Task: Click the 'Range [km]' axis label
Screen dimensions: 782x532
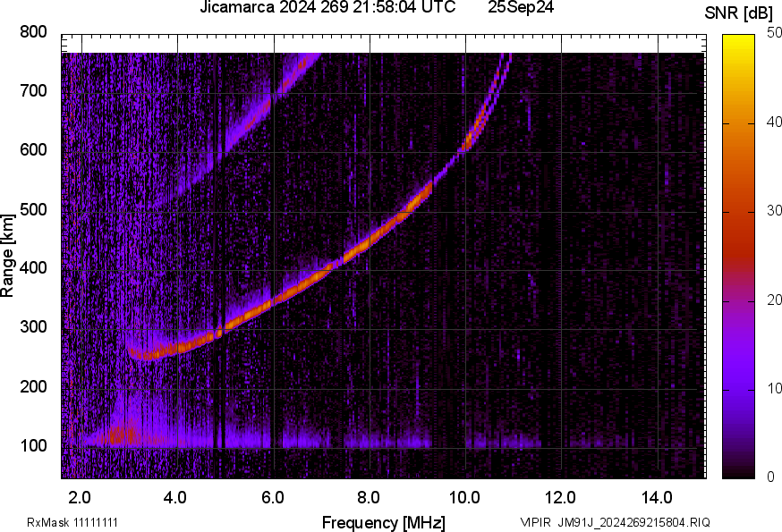Action: tap(7, 256)
